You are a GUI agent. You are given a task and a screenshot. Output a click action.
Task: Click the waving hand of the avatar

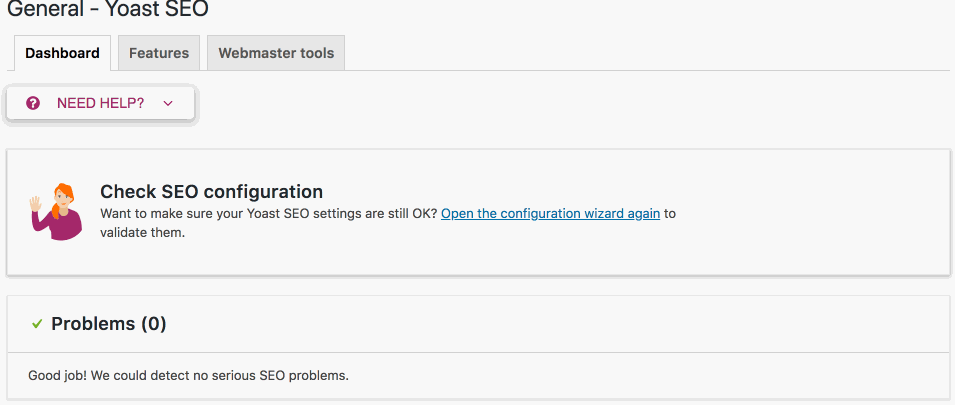37,204
